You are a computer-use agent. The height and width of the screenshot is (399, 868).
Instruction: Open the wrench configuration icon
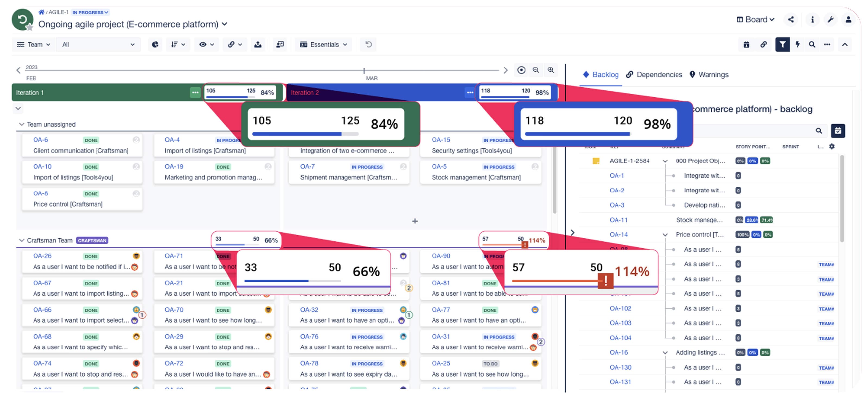(831, 20)
